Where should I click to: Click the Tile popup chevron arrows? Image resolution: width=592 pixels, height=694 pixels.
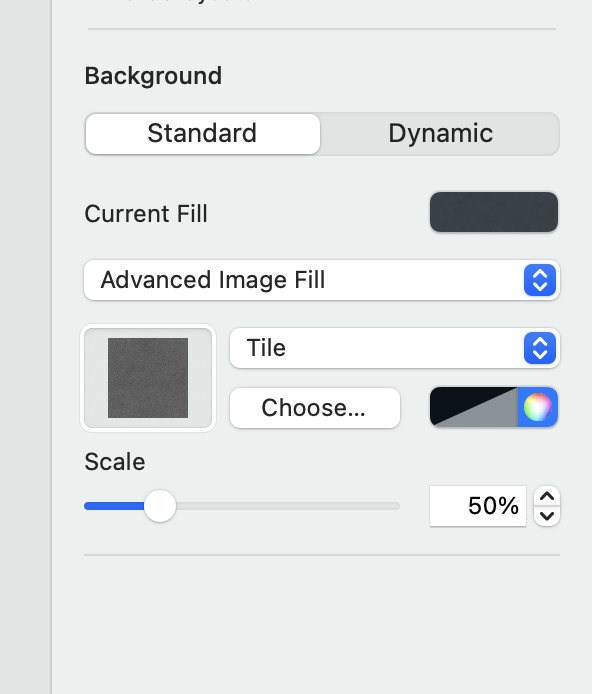click(540, 348)
